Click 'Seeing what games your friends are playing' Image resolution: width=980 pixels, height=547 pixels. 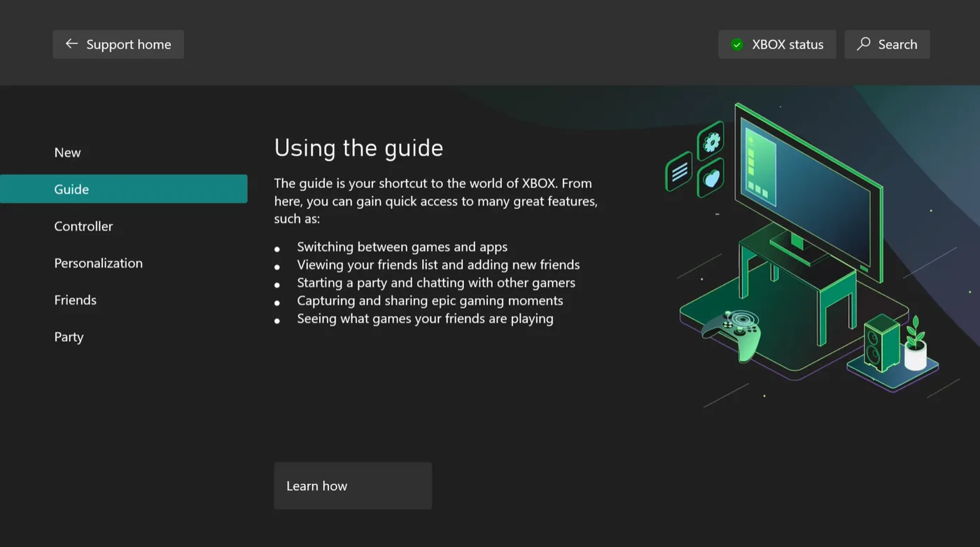tap(425, 319)
